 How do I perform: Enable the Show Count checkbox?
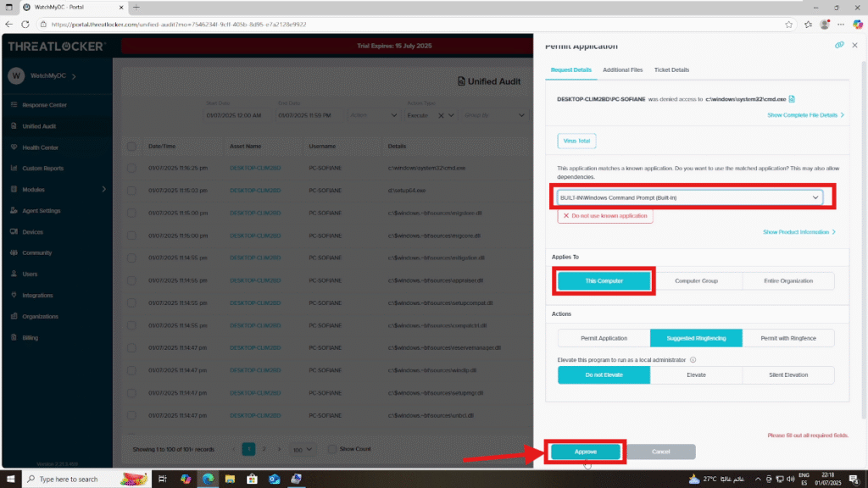pyautogui.click(x=331, y=449)
